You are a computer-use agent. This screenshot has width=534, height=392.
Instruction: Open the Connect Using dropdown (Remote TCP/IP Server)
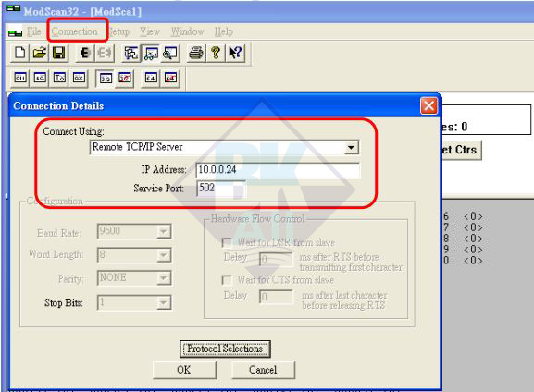(x=351, y=148)
